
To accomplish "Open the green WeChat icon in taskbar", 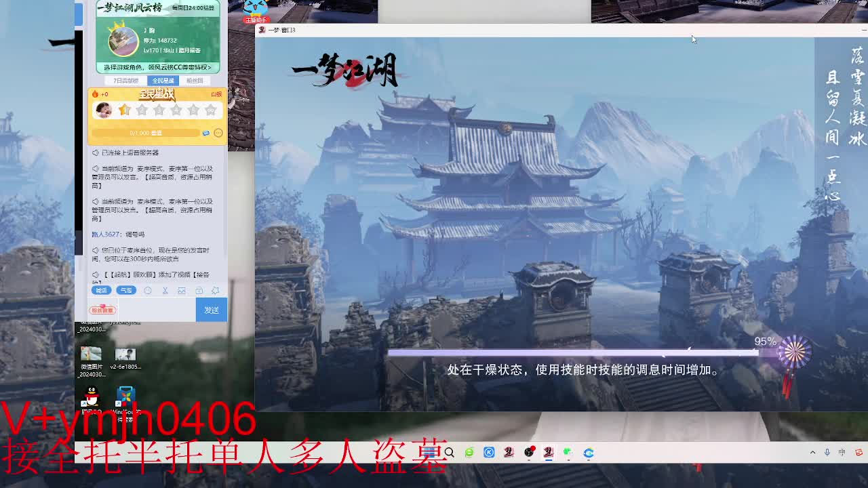I will coord(568,453).
